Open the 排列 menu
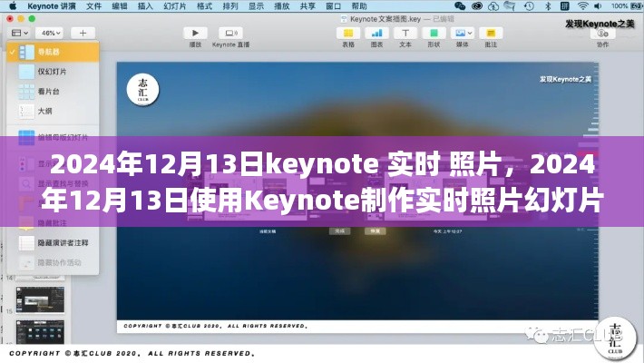The width and height of the screenshot is (644, 363). click(x=230, y=6)
